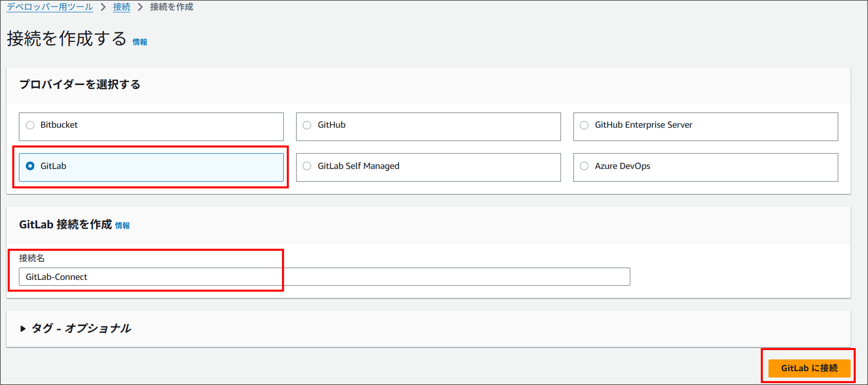868x385 pixels.
Task: Go to the 接続 breadcrumb link
Action: [x=122, y=7]
